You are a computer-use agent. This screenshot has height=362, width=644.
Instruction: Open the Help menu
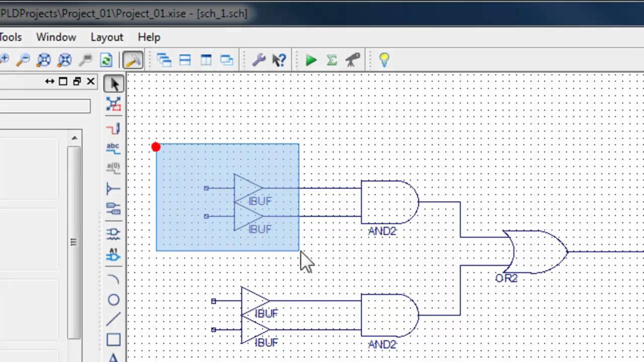coord(149,37)
